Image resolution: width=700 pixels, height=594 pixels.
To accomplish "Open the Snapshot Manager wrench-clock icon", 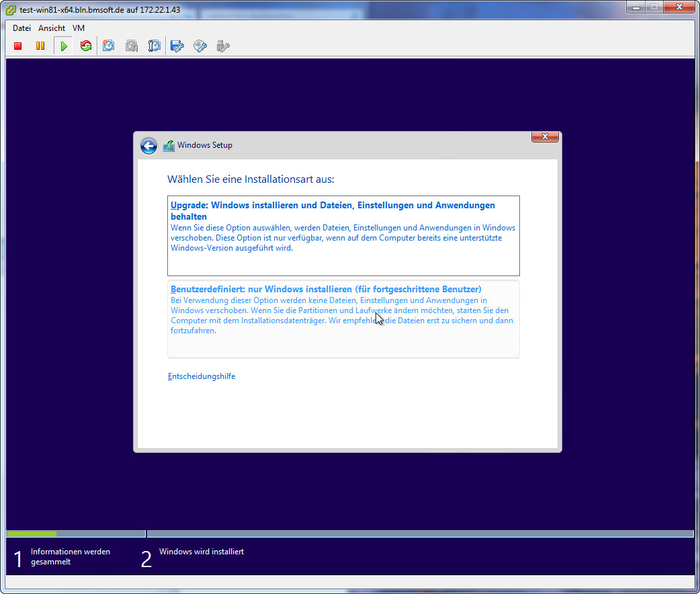I will [x=155, y=46].
